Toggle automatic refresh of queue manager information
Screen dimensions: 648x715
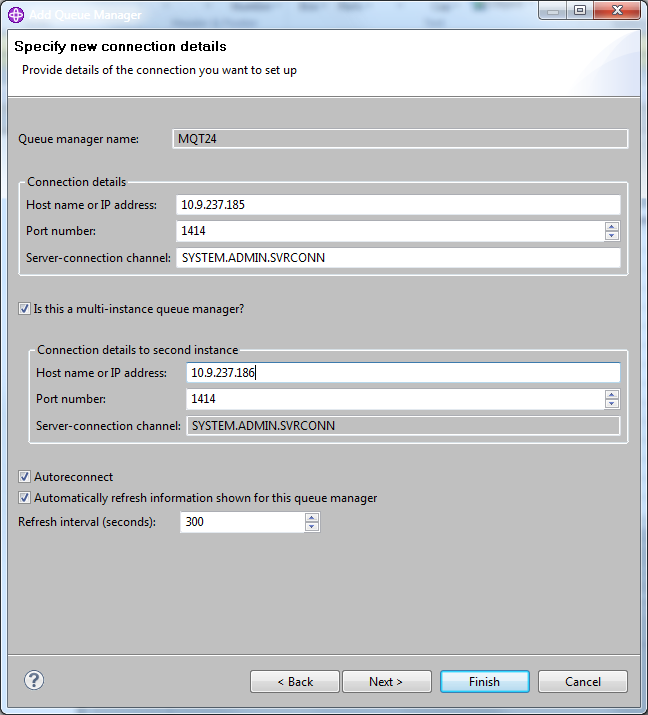[x=25, y=498]
